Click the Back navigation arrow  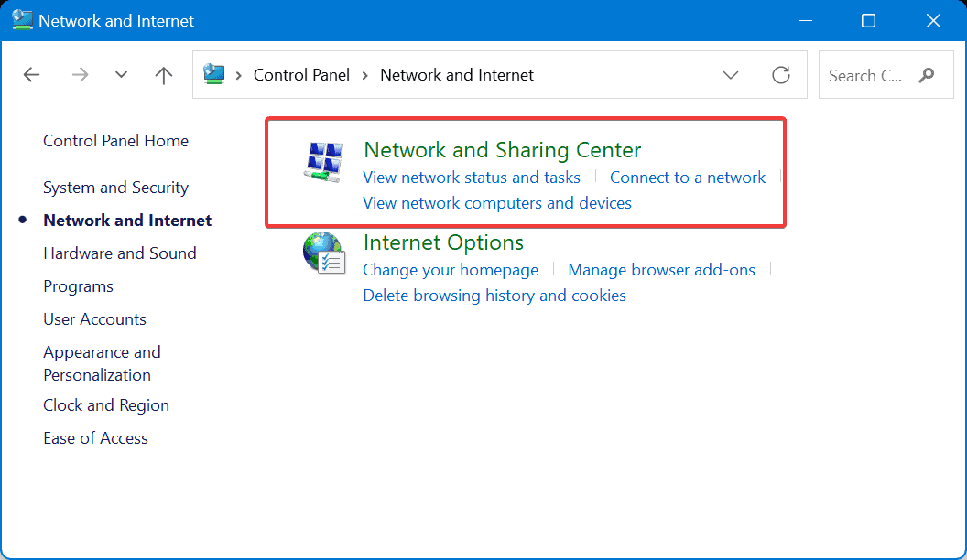click(31, 75)
